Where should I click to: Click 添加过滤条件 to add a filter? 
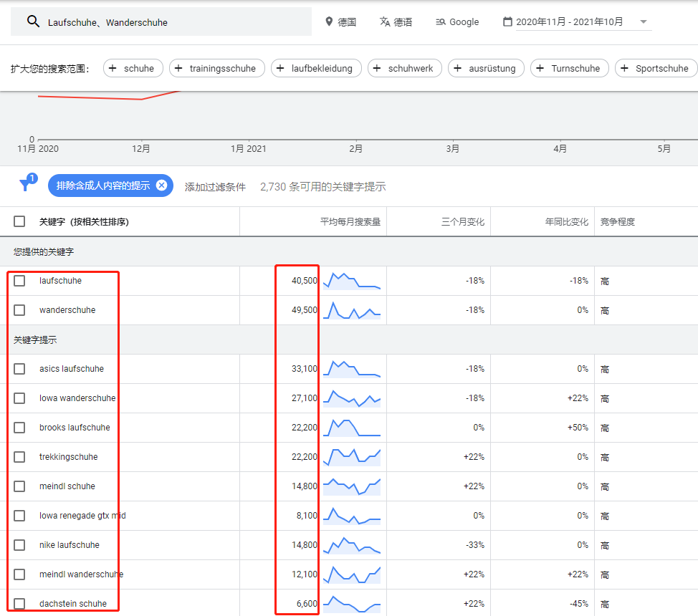[x=215, y=187]
